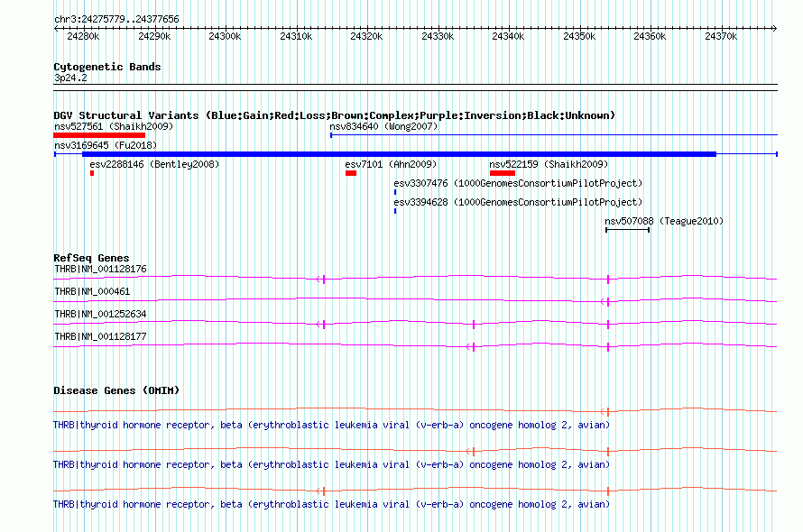The image size is (803, 532).
Task: Open THRB|NM_000461 transcript label
Action: pos(92,291)
